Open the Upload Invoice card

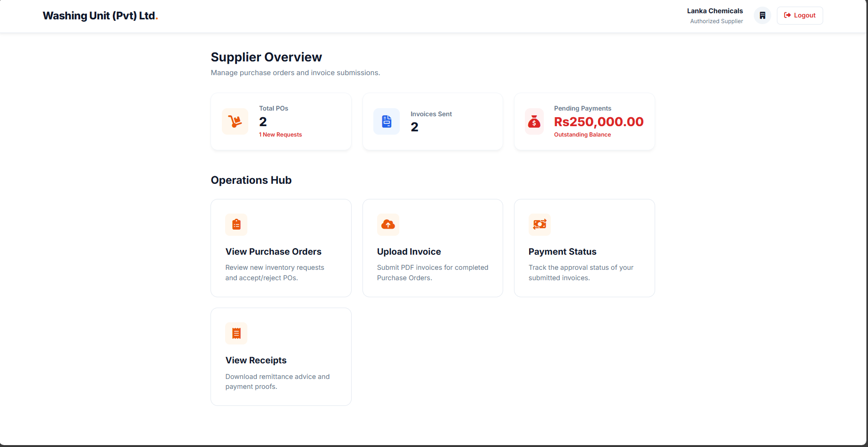point(433,248)
